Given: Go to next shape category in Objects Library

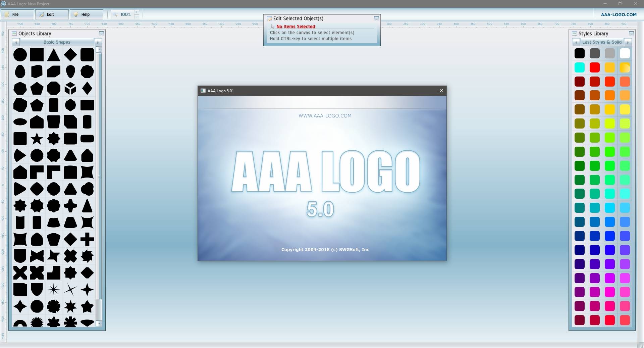Looking at the screenshot, I should pyautogui.click(x=98, y=42).
